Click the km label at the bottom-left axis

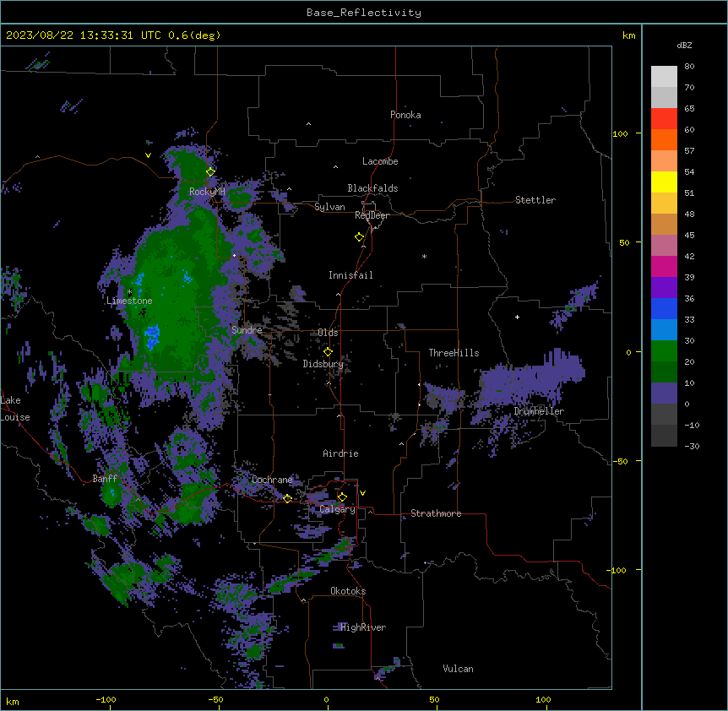tap(13, 701)
